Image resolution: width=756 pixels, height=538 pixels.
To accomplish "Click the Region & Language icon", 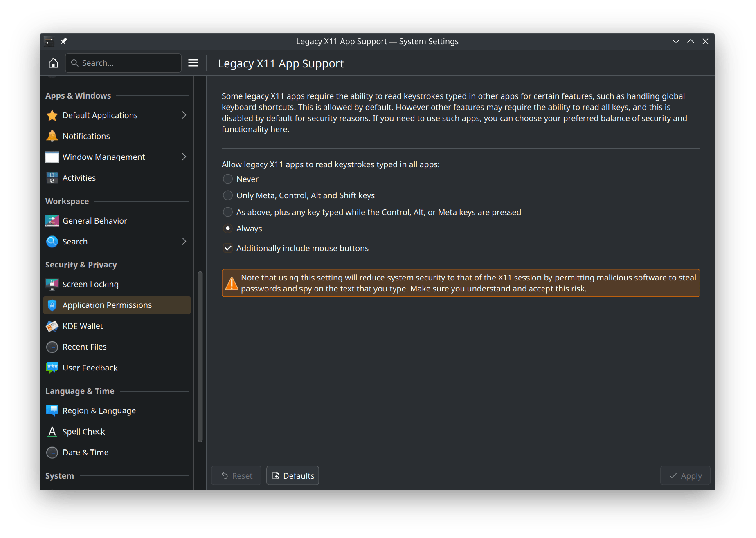I will point(52,410).
